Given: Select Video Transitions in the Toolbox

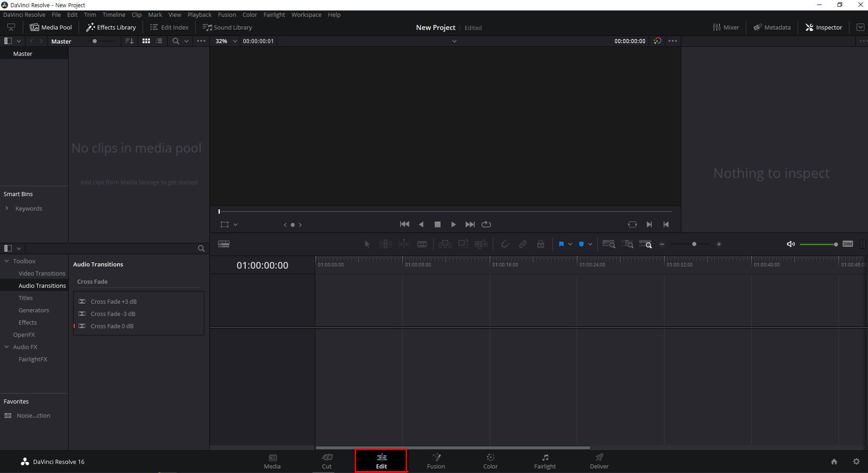Looking at the screenshot, I should (x=42, y=273).
